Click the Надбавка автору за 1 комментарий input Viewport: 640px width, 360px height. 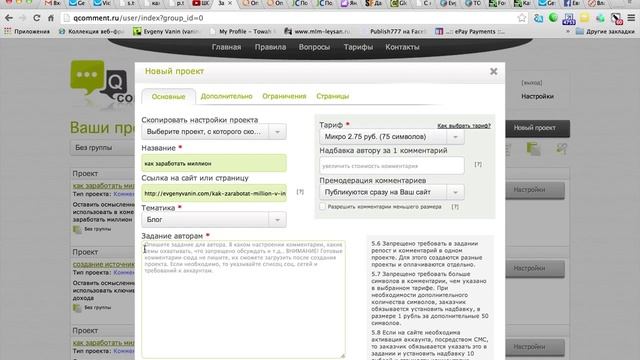pyautogui.click(x=392, y=166)
